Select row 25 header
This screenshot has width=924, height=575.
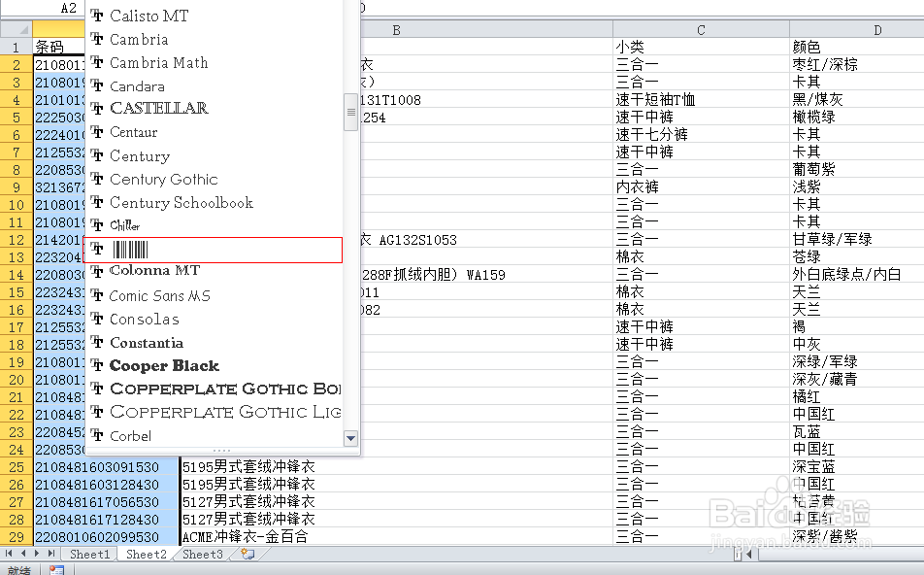tap(16, 466)
